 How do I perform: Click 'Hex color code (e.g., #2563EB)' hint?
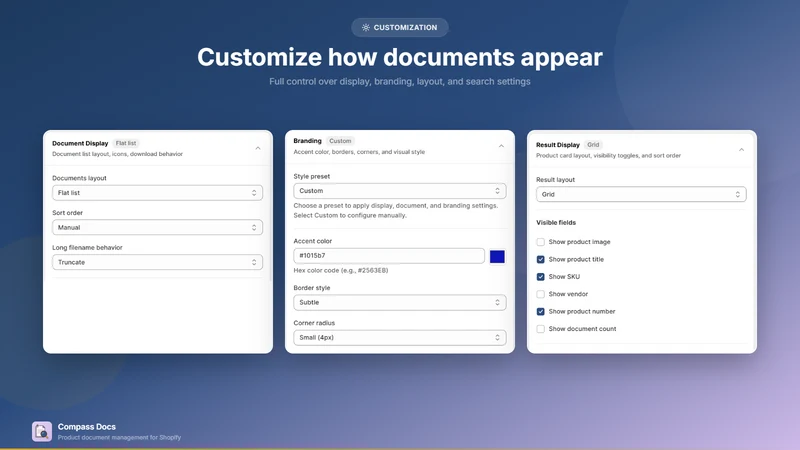tap(341, 270)
